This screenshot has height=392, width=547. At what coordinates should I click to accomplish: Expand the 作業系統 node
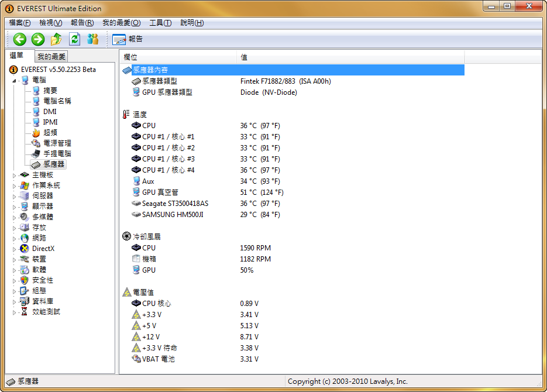click(14, 186)
